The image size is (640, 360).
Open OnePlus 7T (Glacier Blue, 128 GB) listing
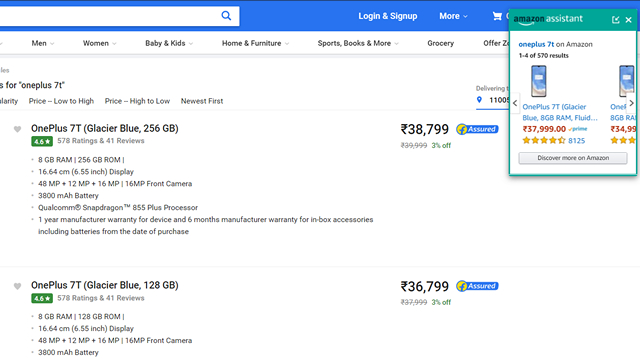tap(105, 285)
